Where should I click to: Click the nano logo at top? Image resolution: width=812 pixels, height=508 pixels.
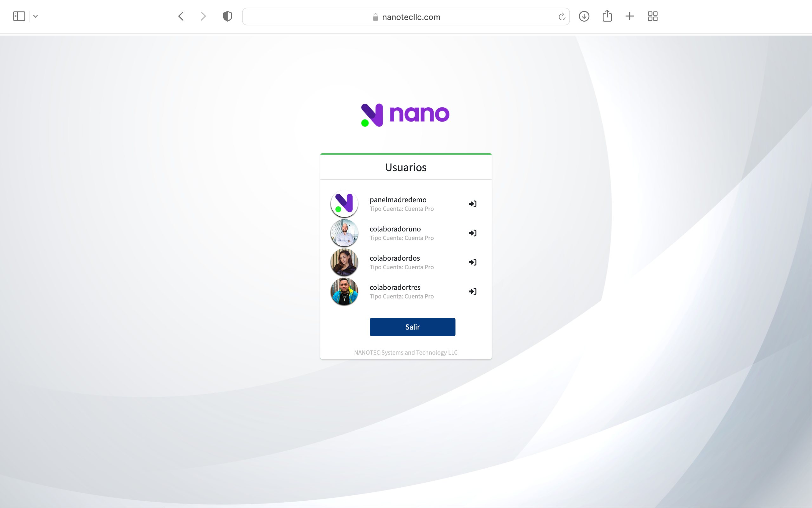pos(405,115)
